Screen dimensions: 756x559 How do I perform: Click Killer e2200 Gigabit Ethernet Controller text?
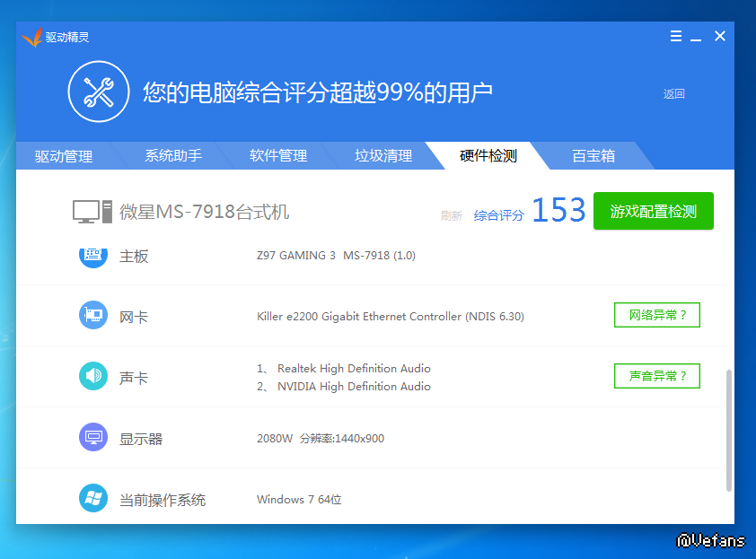point(391,317)
